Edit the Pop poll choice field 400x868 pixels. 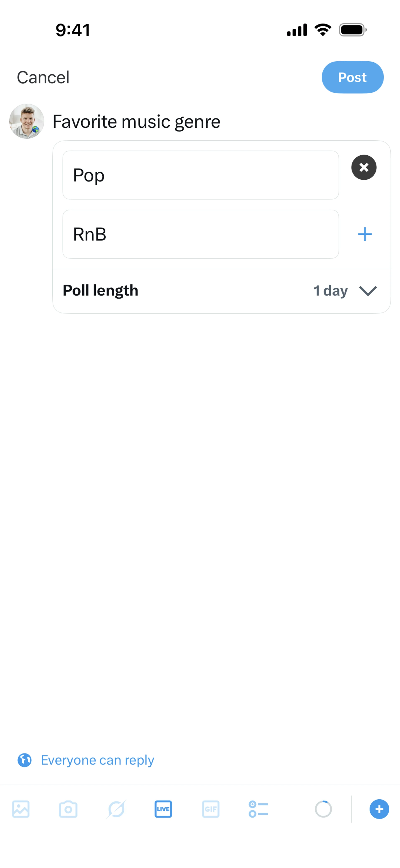tap(201, 175)
